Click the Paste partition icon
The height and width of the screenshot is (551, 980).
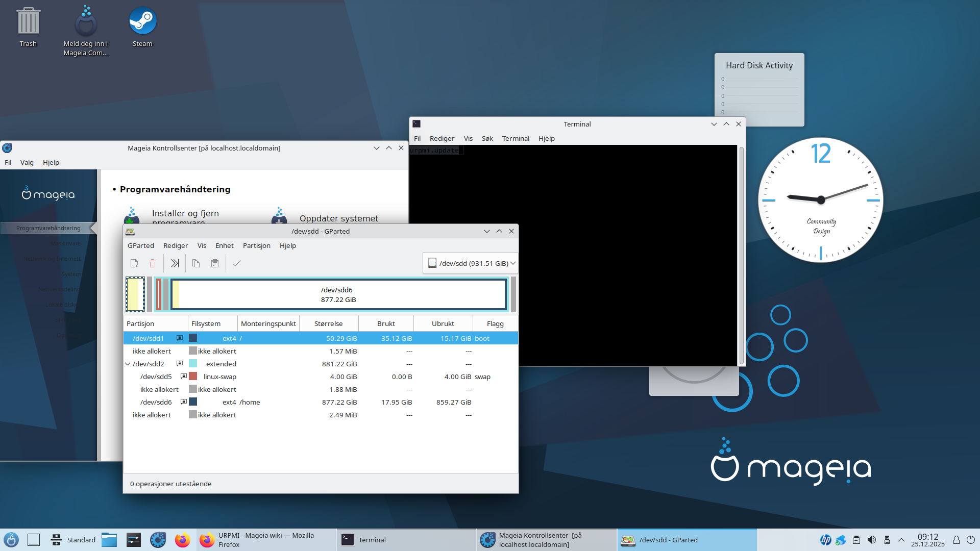coord(214,263)
